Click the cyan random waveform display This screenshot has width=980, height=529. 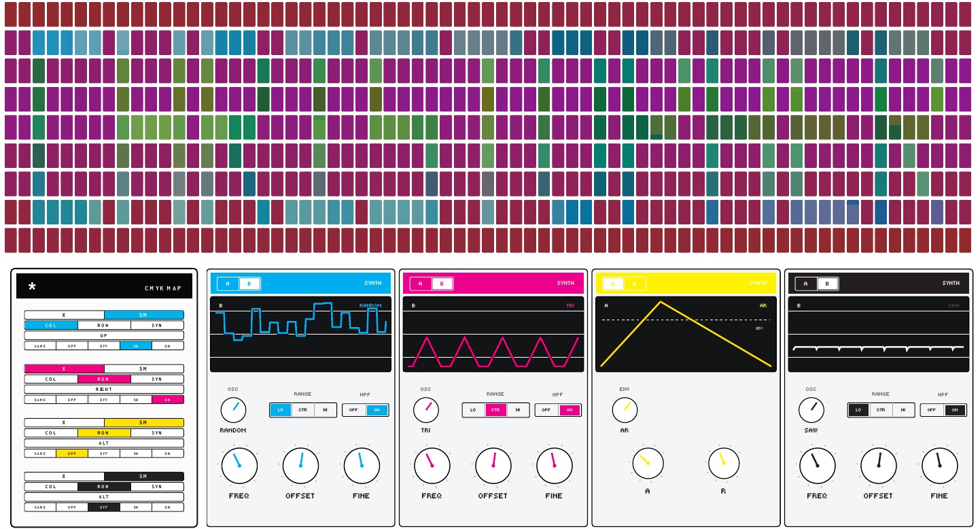[x=300, y=335]
